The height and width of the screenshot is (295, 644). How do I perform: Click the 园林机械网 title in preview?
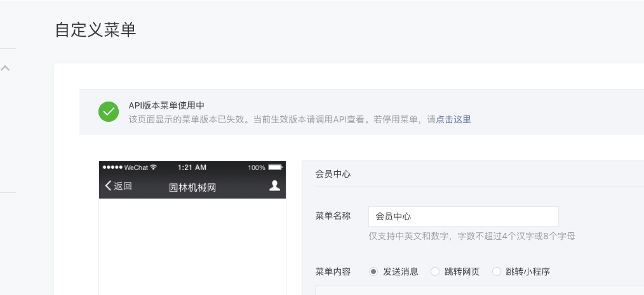coord(192,188)
